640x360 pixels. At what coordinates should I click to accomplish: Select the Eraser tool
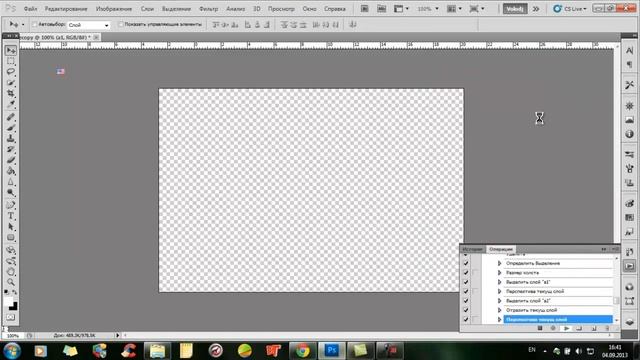(x=11, y=160)
